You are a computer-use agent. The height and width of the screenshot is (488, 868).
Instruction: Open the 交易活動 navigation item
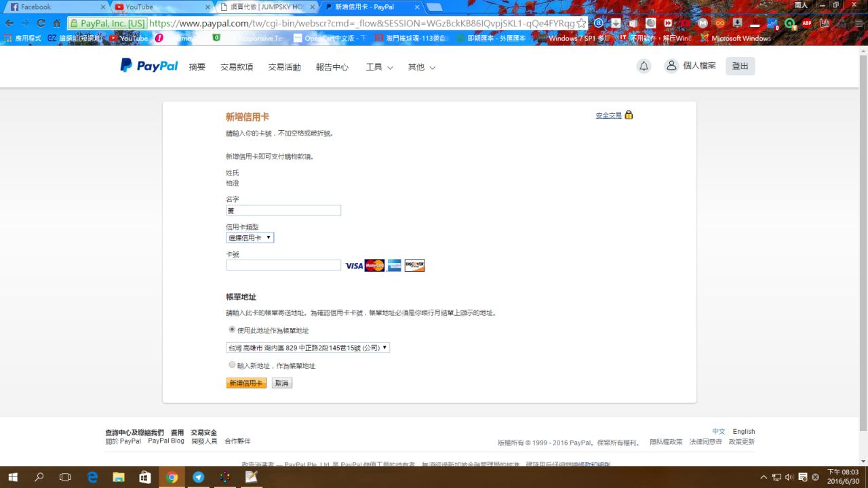coord(284,67)
